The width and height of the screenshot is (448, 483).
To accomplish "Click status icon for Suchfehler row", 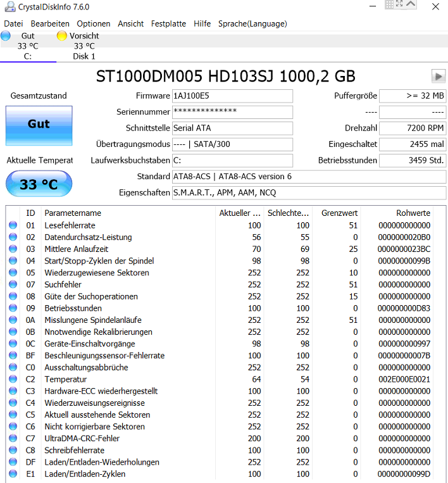I will [x=13, y=284].
